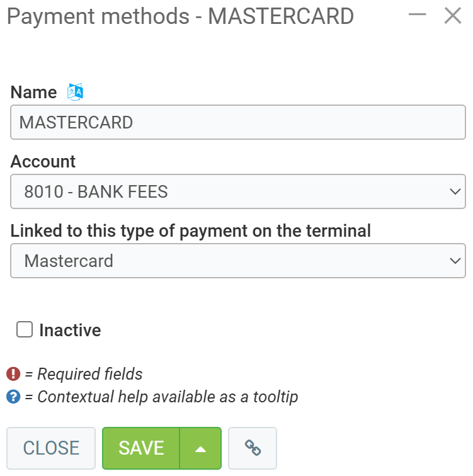The image size is (473, 476).
Task: Click the Inactive checkbox label text
Action: coord(70,330)
